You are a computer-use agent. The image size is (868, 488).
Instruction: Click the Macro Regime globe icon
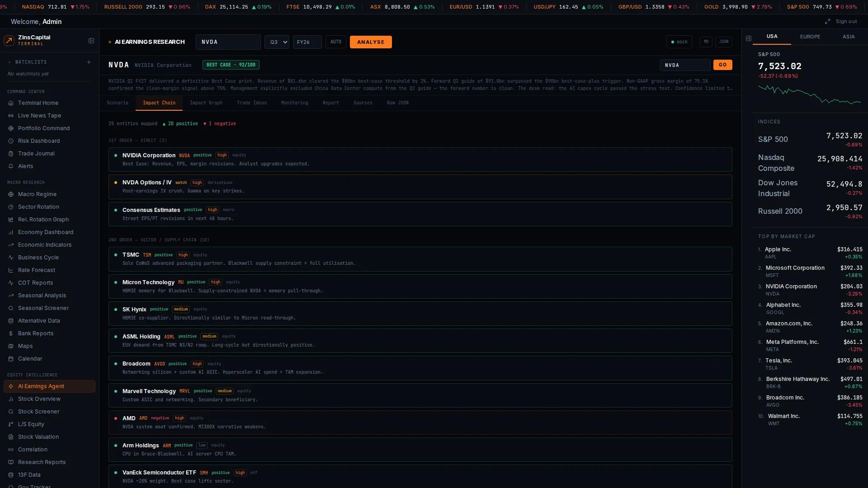point(11,194)
